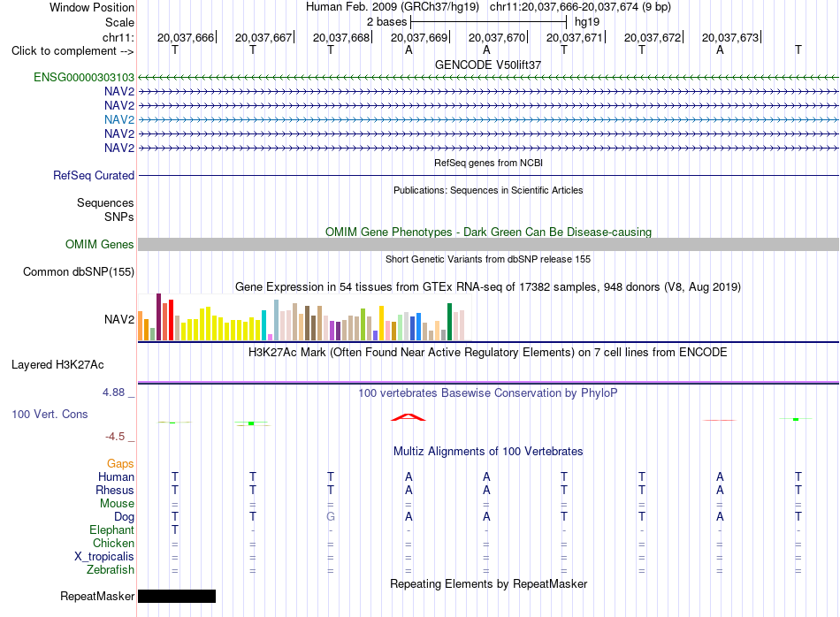The height and width of the screenshot is (617, 840).
Task: Click the Zebrafish species label
Action: pyautogui.click(x=111, y=569)
